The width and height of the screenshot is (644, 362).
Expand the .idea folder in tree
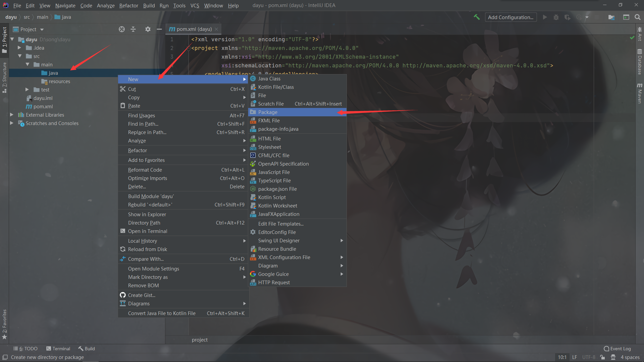pos(19,48)
